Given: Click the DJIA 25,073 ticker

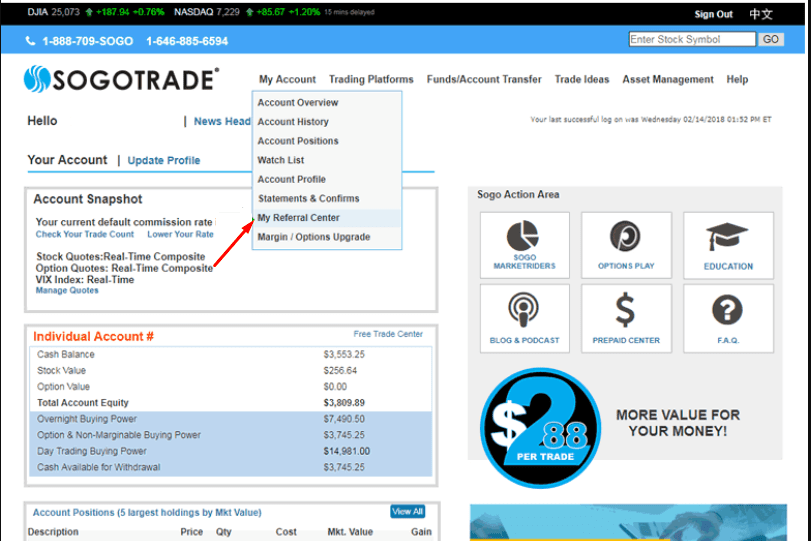Looking at the screenshot, I should coord(53,12).
